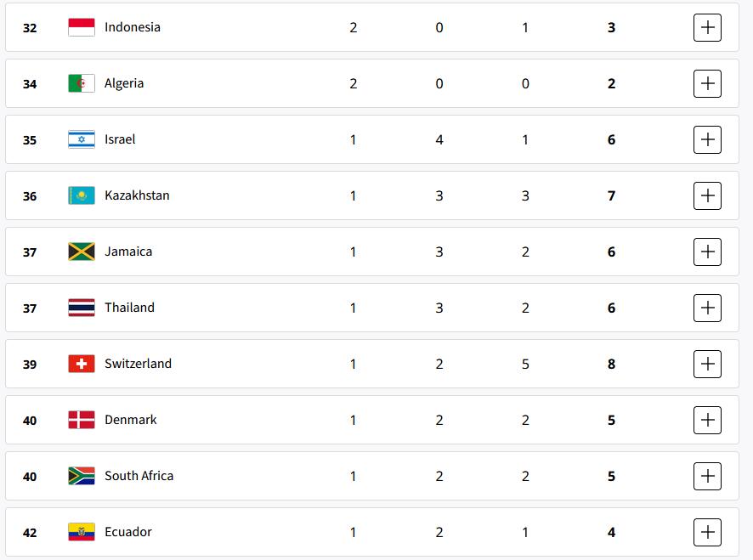Expand Jamaica row details
Viewport: 753px width, 560px height.
pyautogui.click(x=707, y=252)
